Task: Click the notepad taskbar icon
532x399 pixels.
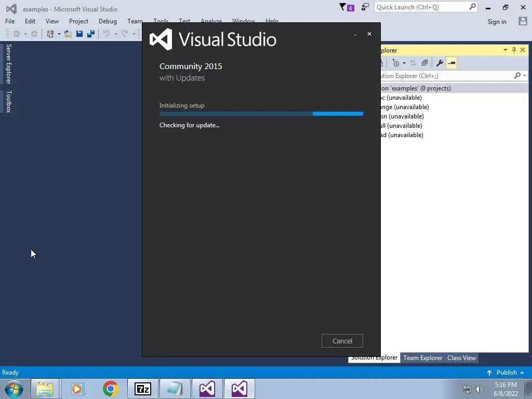Action: point(175,389)
